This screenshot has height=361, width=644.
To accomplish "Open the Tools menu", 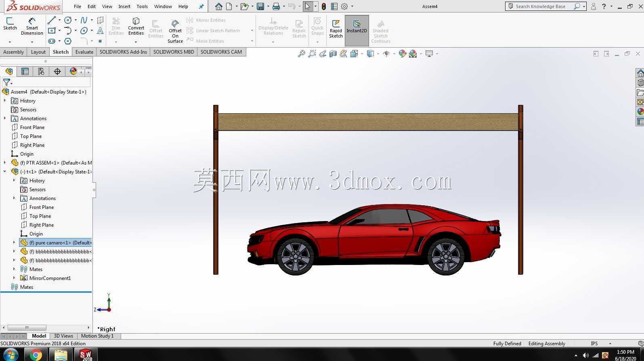I will tap(142, 6).
